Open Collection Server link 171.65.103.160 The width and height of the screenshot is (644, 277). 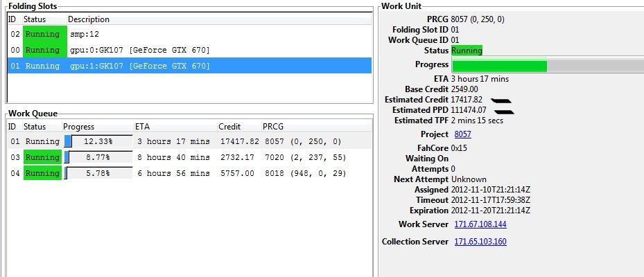point(480,242)
